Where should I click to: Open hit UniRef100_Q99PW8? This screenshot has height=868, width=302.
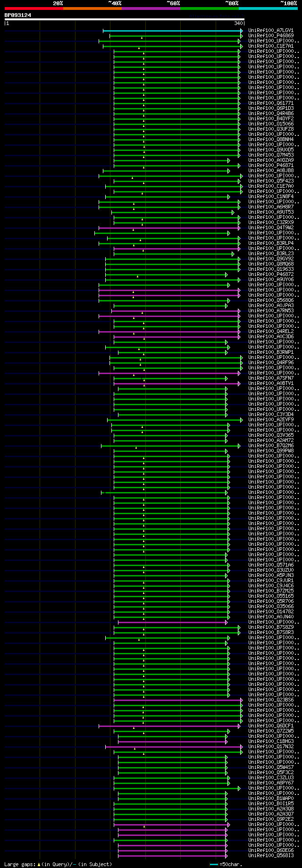[x=271, y=451]
